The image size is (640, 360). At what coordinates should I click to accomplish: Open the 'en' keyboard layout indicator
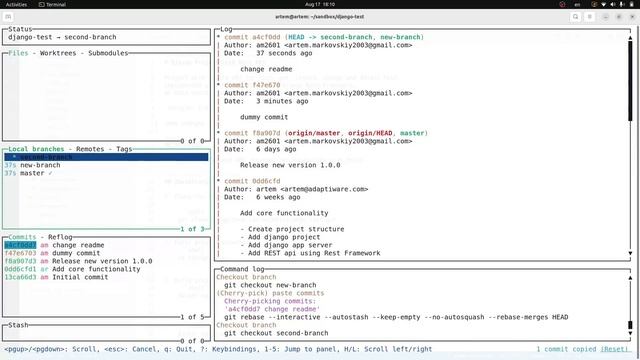pos(577,4)
